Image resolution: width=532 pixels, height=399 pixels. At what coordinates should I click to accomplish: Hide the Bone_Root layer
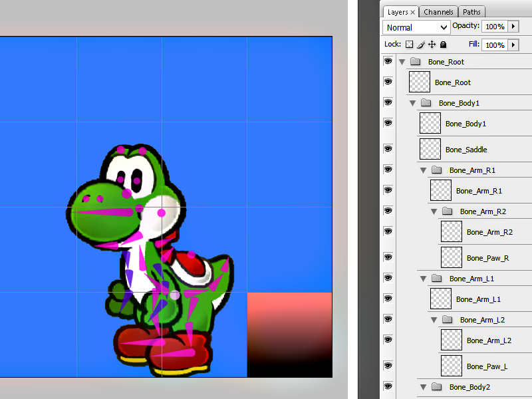pyautogui.click(x=388, y=82)
